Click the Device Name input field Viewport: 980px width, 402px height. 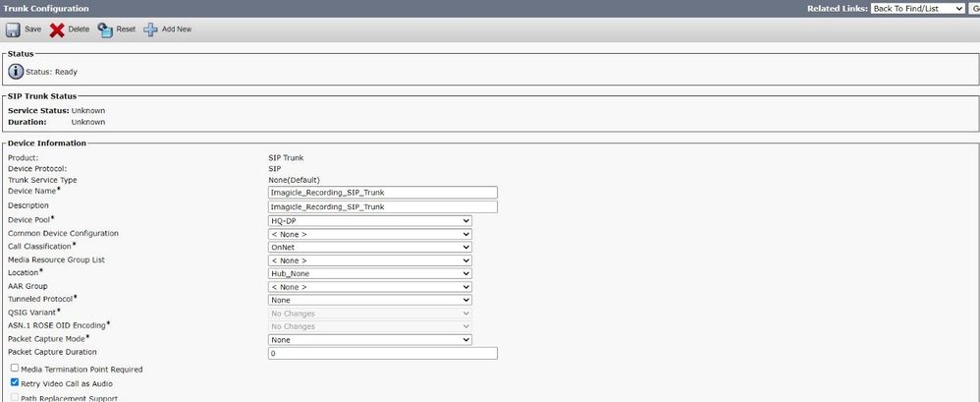(383, 192)
